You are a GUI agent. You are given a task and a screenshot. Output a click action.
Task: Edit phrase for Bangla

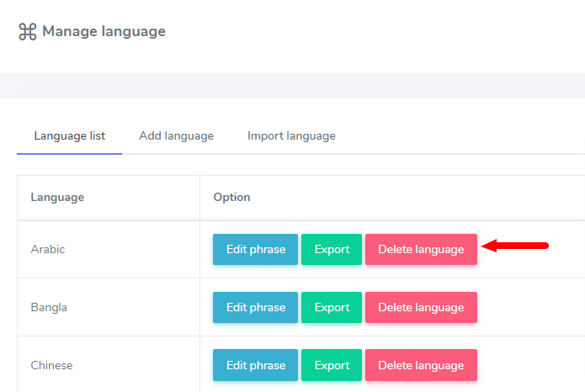click(x=255, y=307)
